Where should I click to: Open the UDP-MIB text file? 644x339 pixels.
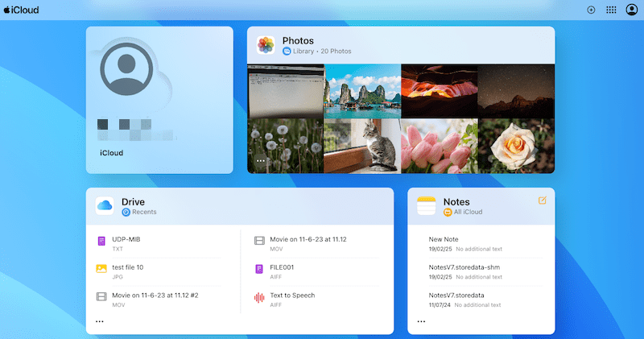pos(126,240)
